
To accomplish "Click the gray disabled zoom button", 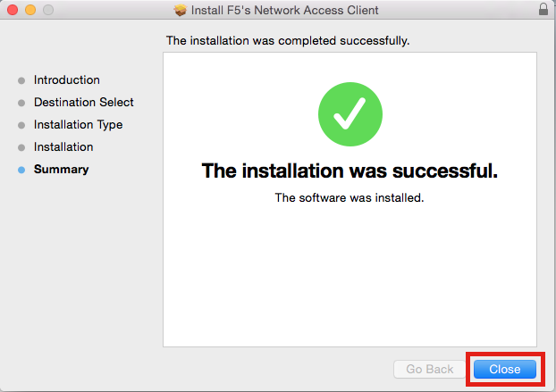I will click(48, 10).
